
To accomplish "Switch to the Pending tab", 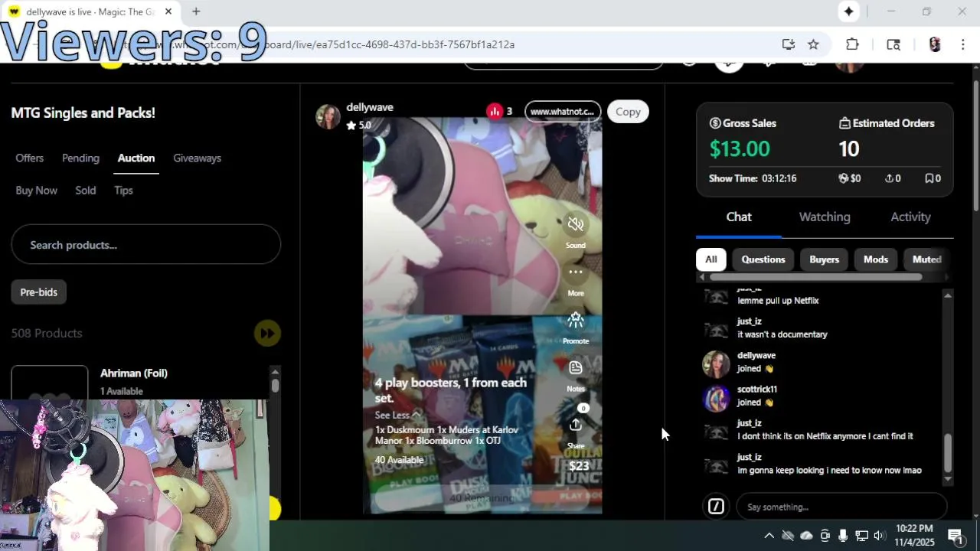I will [80, 158].
